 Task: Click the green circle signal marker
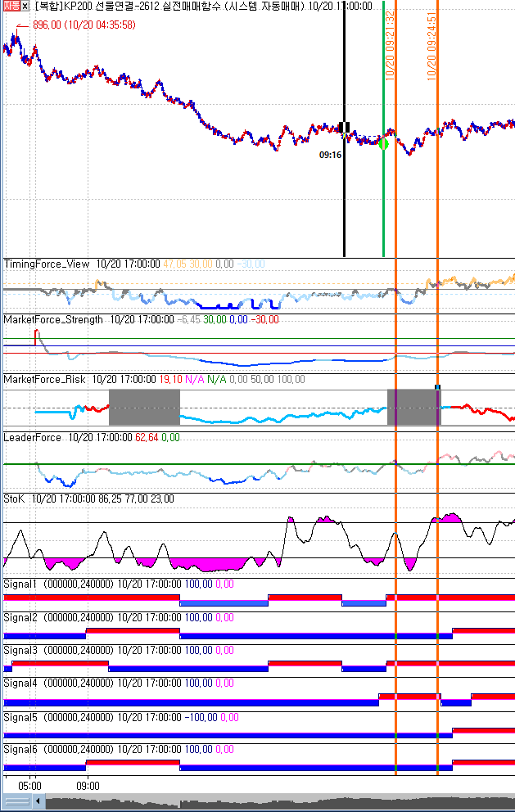point(383,144)
